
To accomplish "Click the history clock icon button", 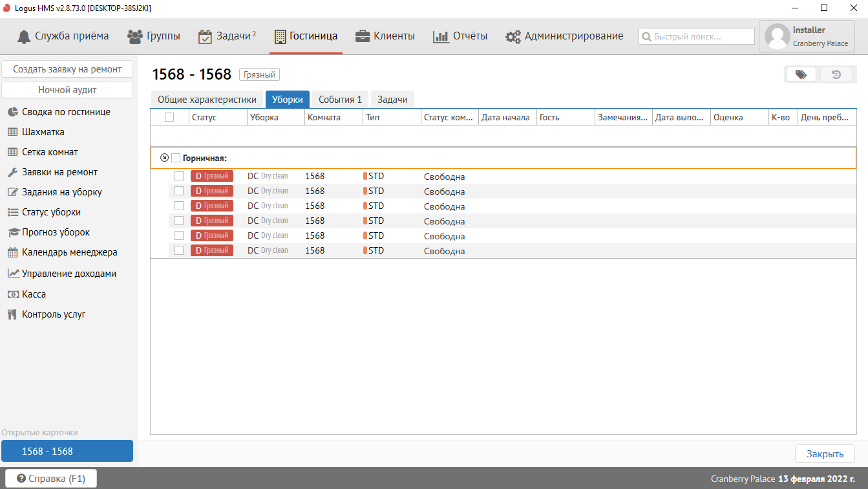I will (836, 74).
